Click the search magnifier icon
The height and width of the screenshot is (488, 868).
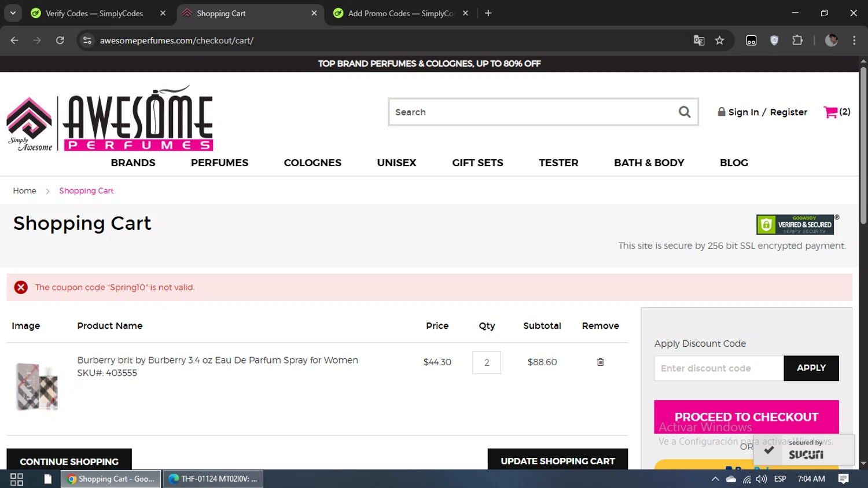tap(684, 112)
